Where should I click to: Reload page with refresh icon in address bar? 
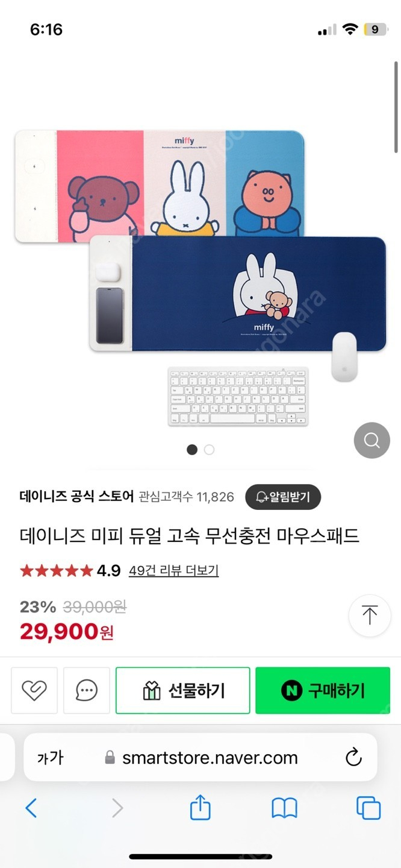point(353,757)
